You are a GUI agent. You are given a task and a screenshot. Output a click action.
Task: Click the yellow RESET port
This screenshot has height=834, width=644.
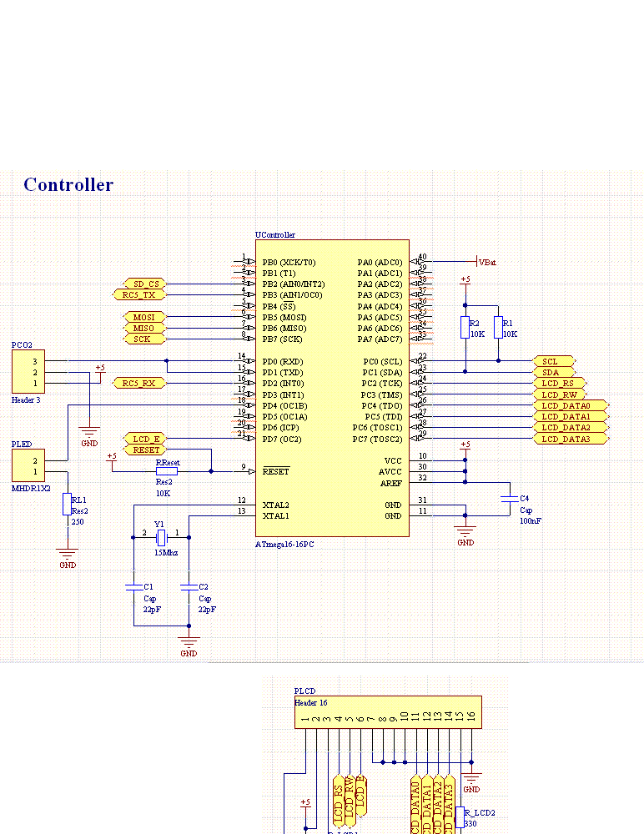point(145,450)
